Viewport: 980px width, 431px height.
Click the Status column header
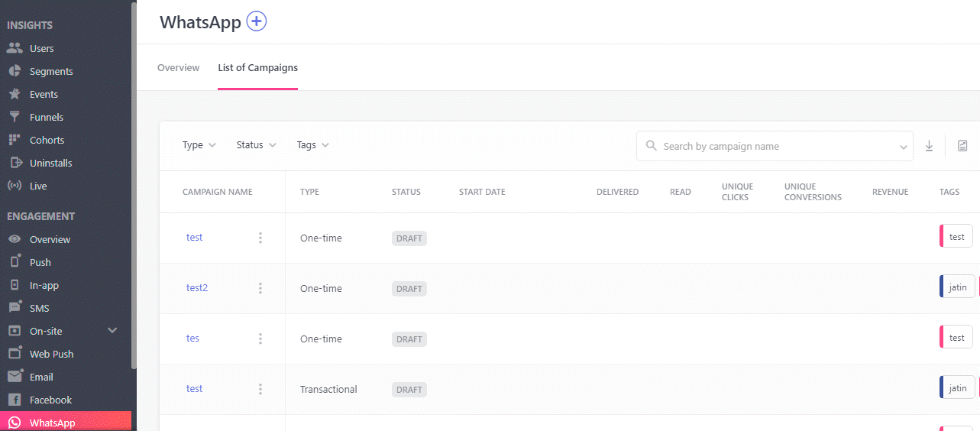(x=406, y=192)
